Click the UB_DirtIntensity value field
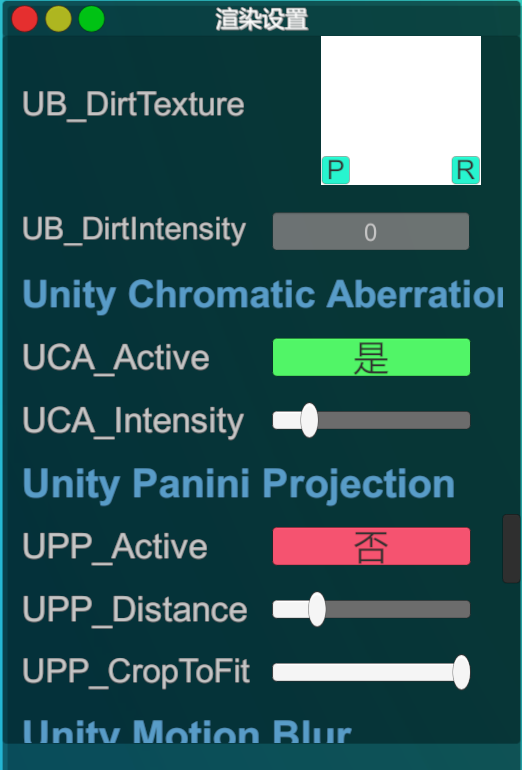522x770 pixels. click(x=371, y=231)
